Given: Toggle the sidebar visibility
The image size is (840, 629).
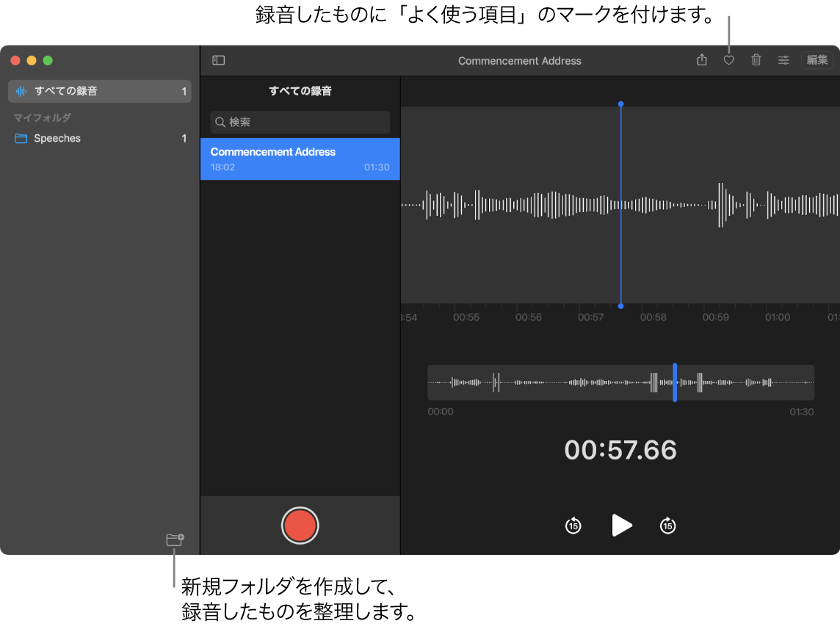Looking at the screenshot, I should [218, 60].
